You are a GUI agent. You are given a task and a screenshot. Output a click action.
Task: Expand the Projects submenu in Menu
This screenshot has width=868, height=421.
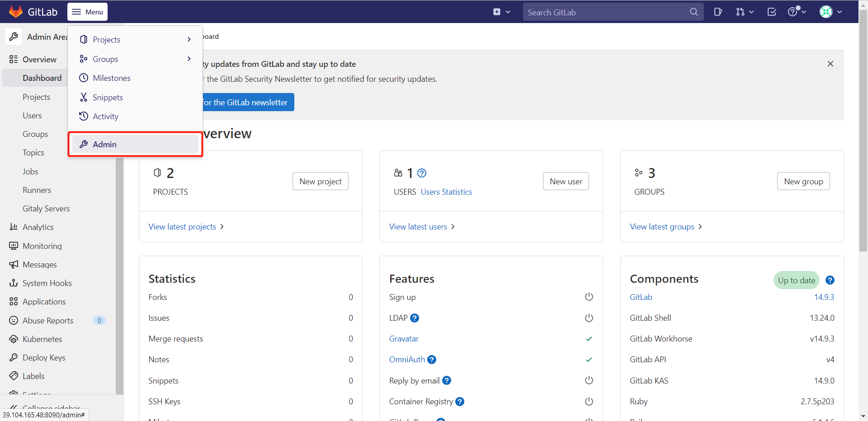pos(135,40)
